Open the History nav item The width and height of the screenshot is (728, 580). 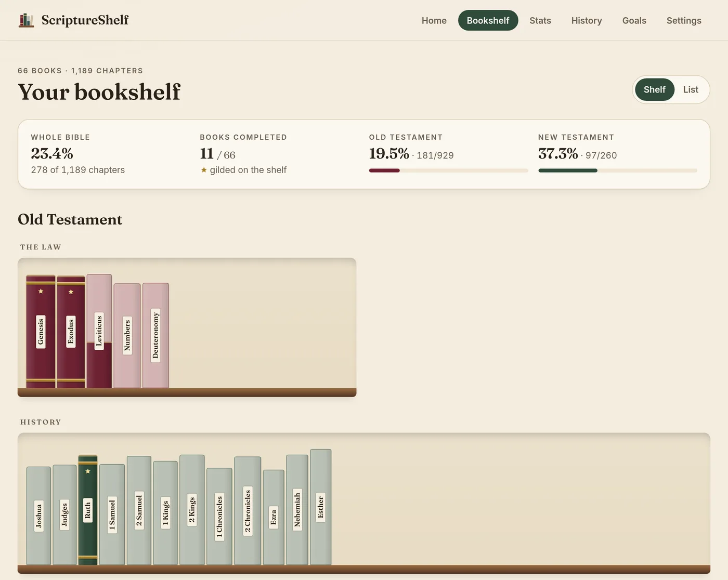point(587,20)
